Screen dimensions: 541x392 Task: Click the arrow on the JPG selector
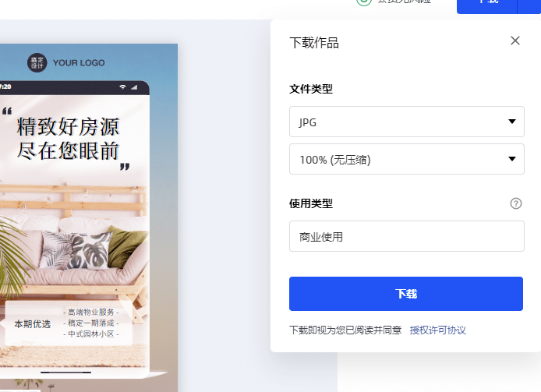(x=512, y=122)
